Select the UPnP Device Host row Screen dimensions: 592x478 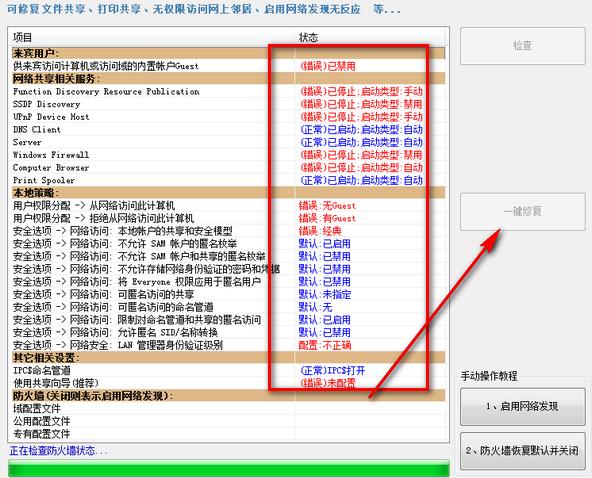click(x=228, y=117)
